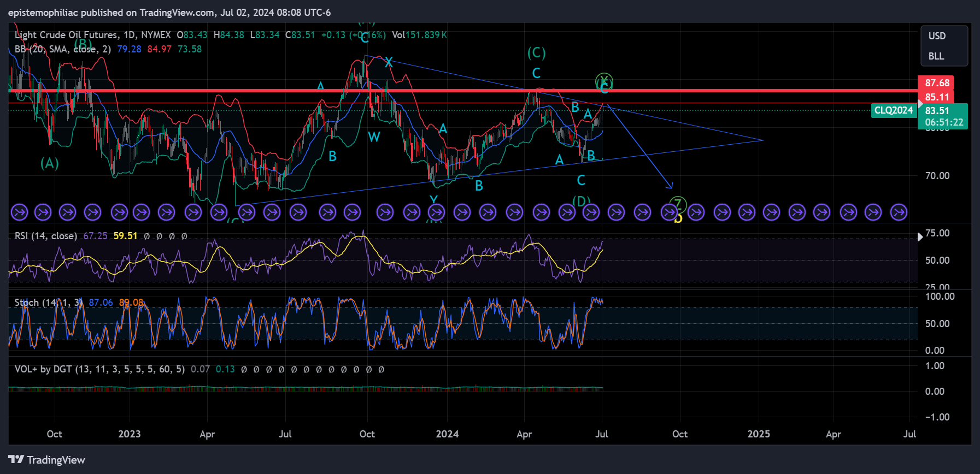Click the W wave label
The height and width of the screenshot is (474, 980).
[x=374, y=137]
